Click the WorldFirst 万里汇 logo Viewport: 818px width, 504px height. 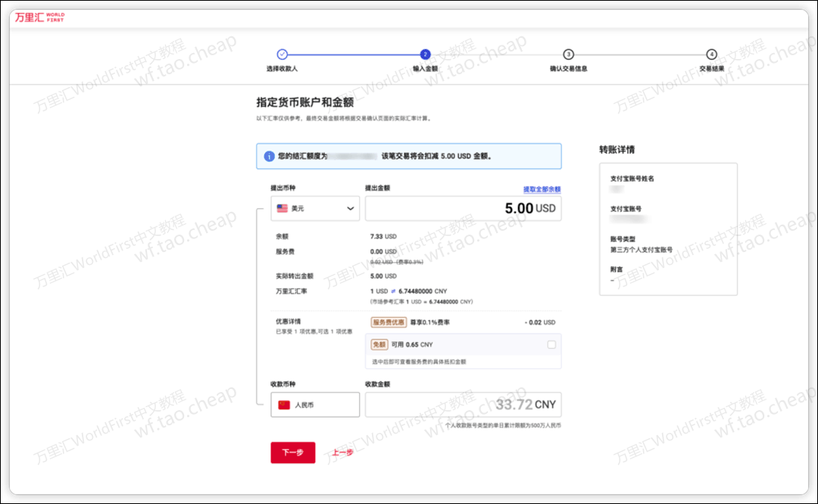point(39,17)
